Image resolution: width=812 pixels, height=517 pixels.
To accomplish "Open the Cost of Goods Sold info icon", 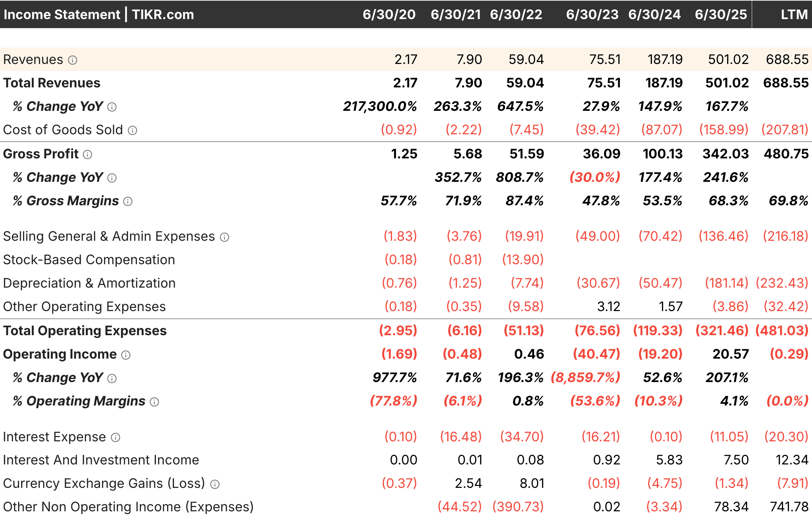I will (133, 131).
